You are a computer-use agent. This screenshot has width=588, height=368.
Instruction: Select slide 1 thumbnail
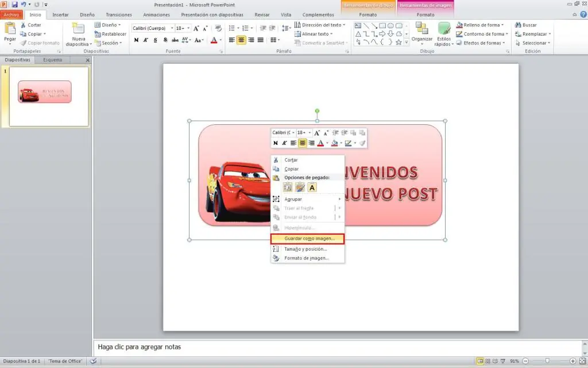pyautogui.click(x=49, y=97)
